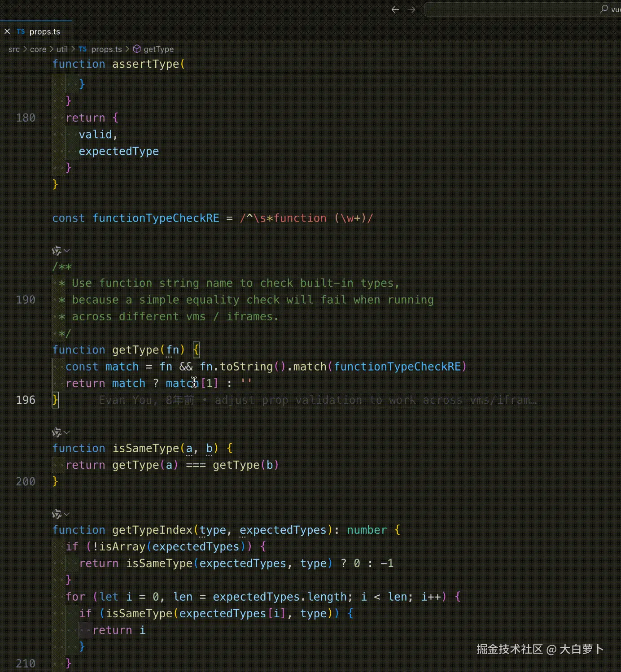Click line number 196
Image resolution: width=621 pixels, height=672 pixels.
(26, 400)
